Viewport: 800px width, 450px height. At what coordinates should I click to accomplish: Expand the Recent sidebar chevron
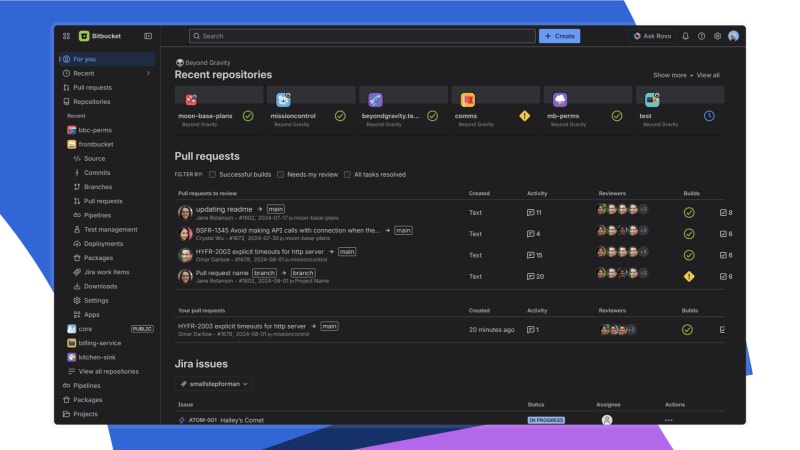[148, 73]
